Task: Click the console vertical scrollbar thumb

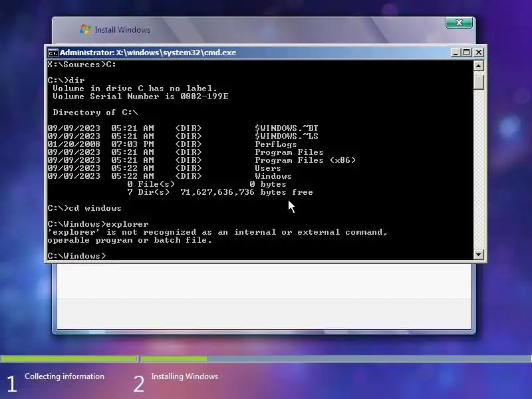Action: pyautogui.click(x=478, y=81)
